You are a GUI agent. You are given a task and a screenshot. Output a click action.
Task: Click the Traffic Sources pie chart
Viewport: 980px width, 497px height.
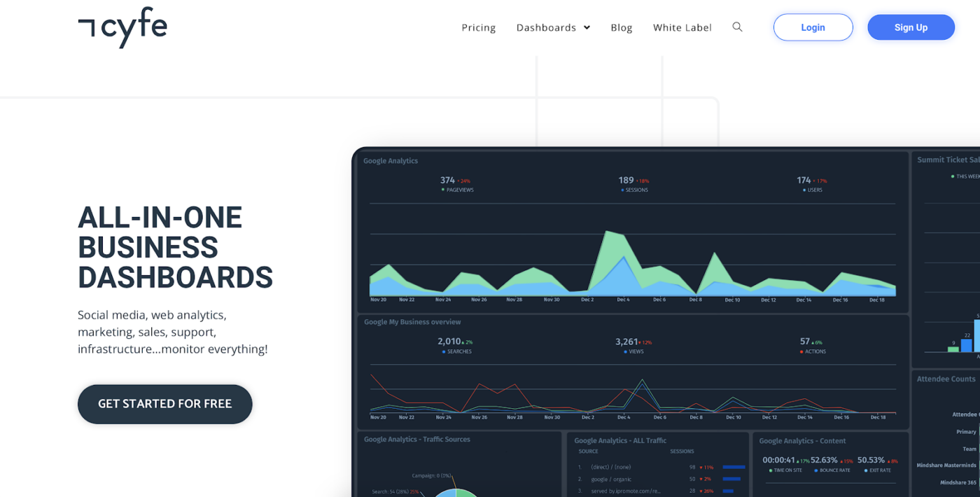pyautogui.click(x=454, y=491)
